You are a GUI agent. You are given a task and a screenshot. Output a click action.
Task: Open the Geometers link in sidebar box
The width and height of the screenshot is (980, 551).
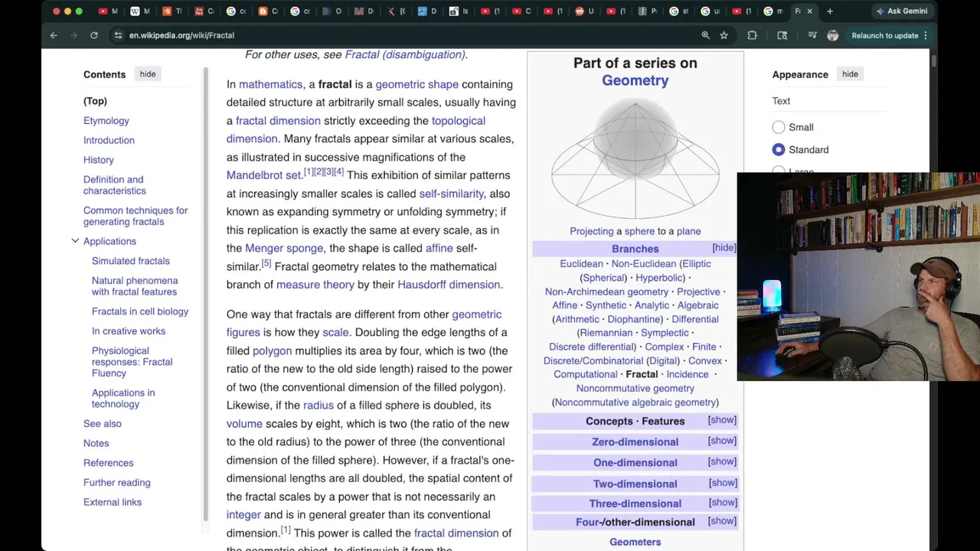(x=635, y=542)
